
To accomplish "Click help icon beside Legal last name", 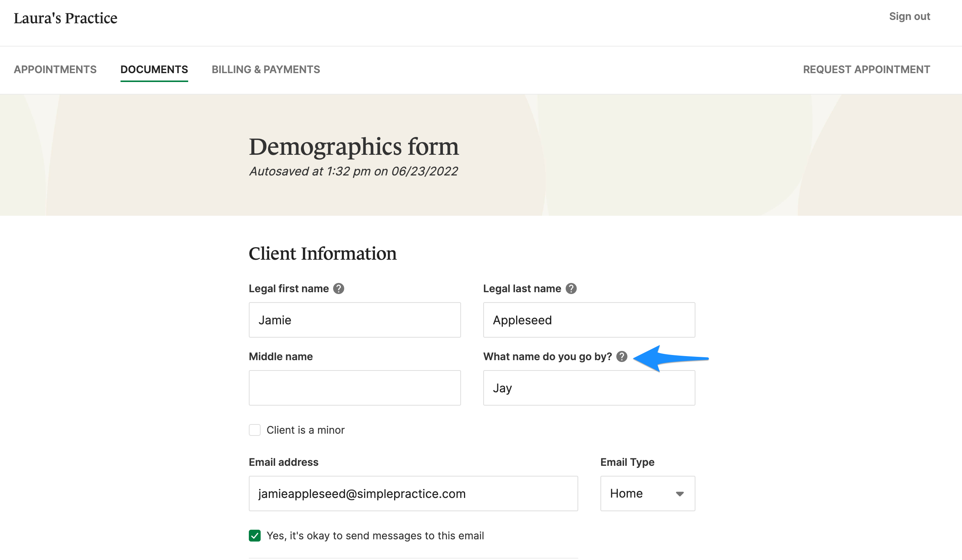I will (571, 289).
